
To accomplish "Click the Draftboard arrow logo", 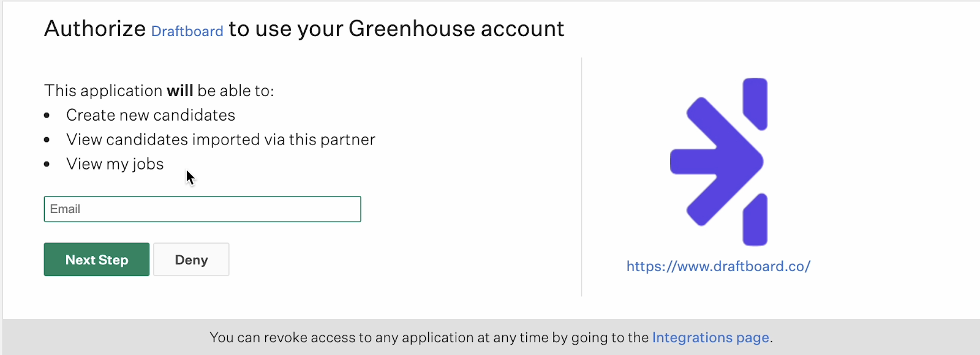I will tap(718, 162).
